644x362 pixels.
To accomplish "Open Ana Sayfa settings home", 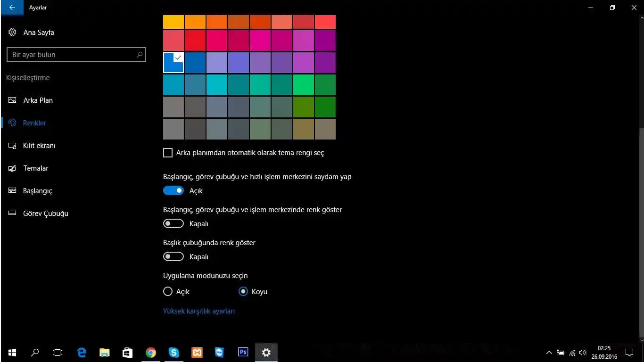I will pyautogui.click(x=38, y=33).
